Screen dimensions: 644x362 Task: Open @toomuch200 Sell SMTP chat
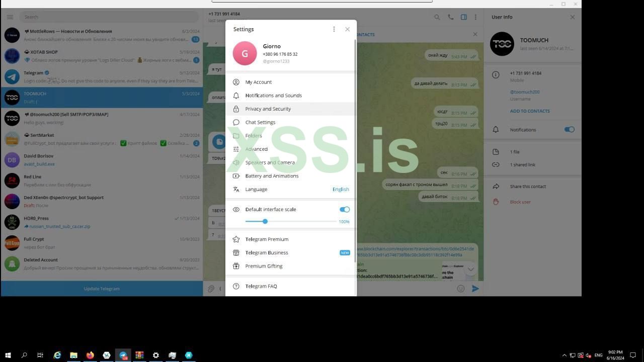102,118
